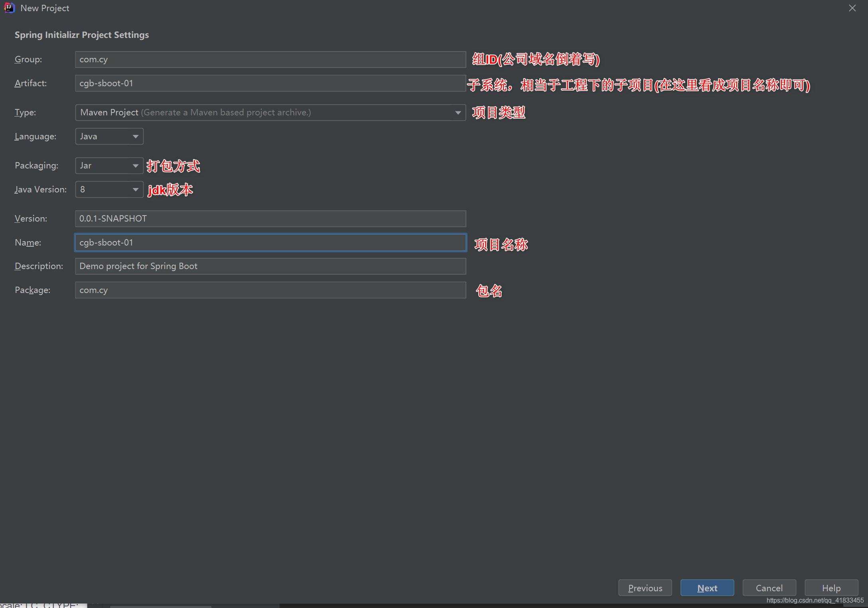
Task: Click the IntelliJ IDEA logo icon
Action: tap(9, 8)
